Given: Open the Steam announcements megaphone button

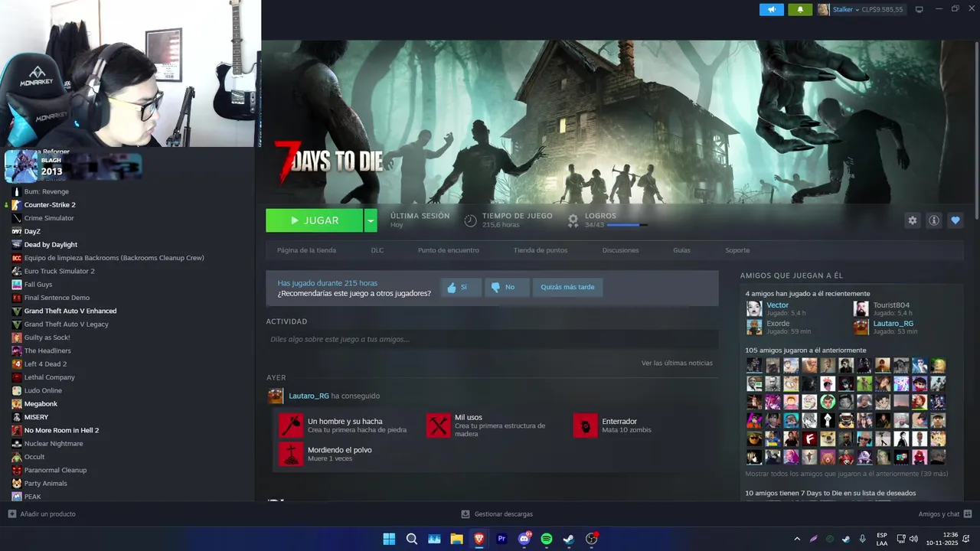Looking at the screenshot, I should tap(771, 9).
